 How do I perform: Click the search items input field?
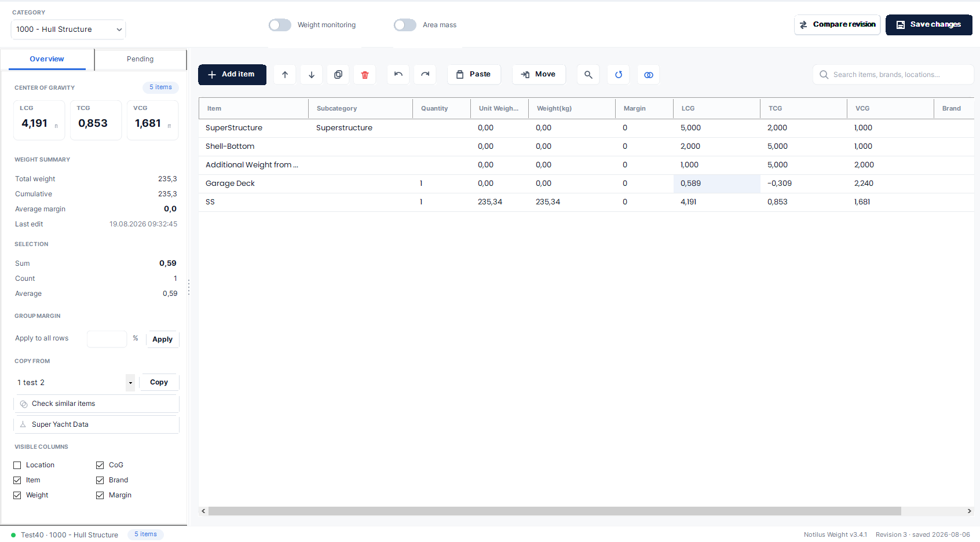(894, 75)
